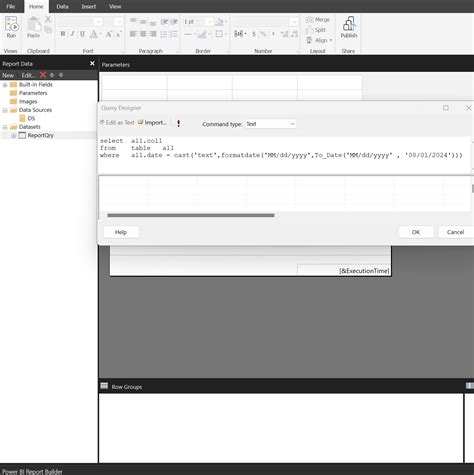Click the placeholder styles icon in Number group

click(x=240, y=34)
